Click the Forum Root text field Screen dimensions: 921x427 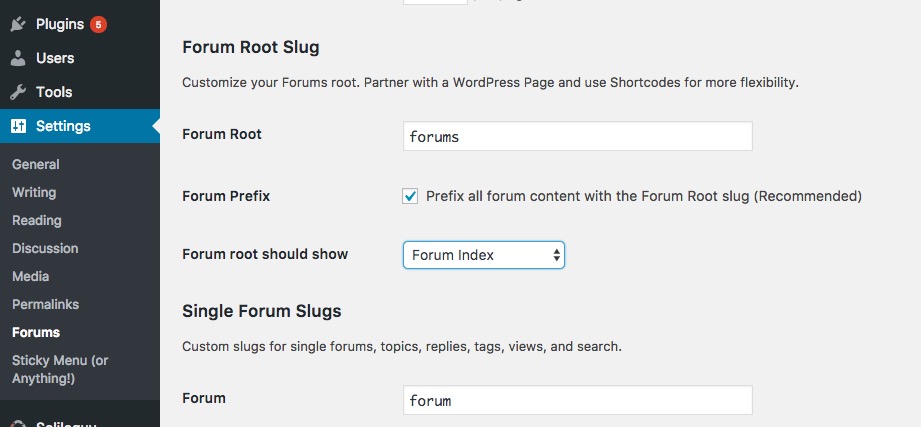tap(577, 137)
